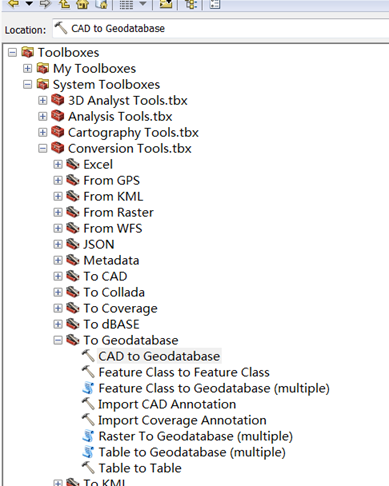This screenshot has width=389, height=486.
Task: Click the Conversion Tools toolbox icon
Action: pyautogui.click(x=57, y=148)
